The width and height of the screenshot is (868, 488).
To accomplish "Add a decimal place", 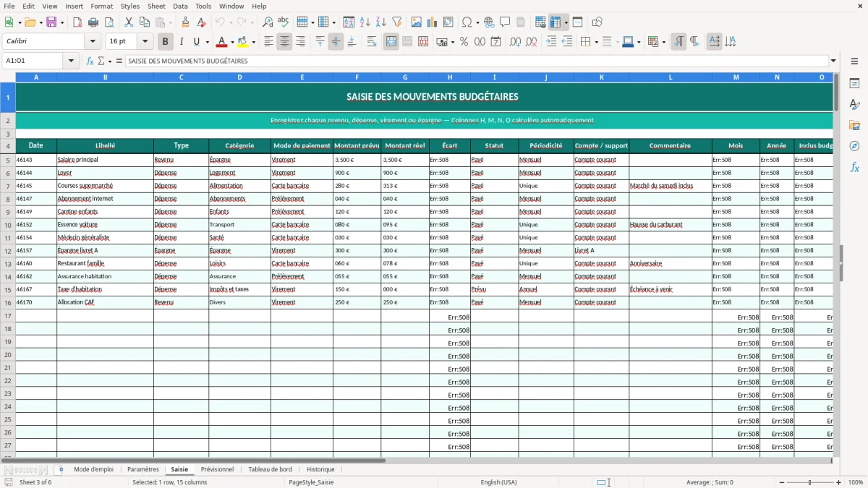I will (x=515, y=42).
